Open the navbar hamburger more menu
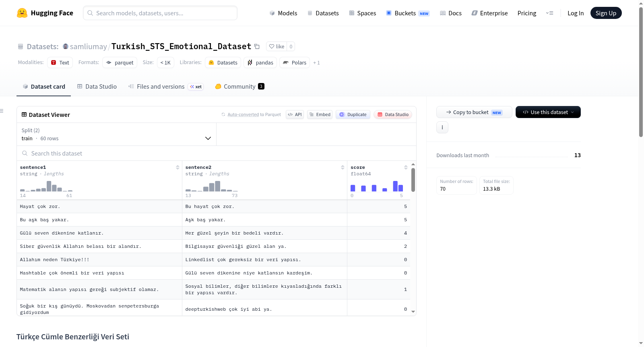 (x=549, y=13)
